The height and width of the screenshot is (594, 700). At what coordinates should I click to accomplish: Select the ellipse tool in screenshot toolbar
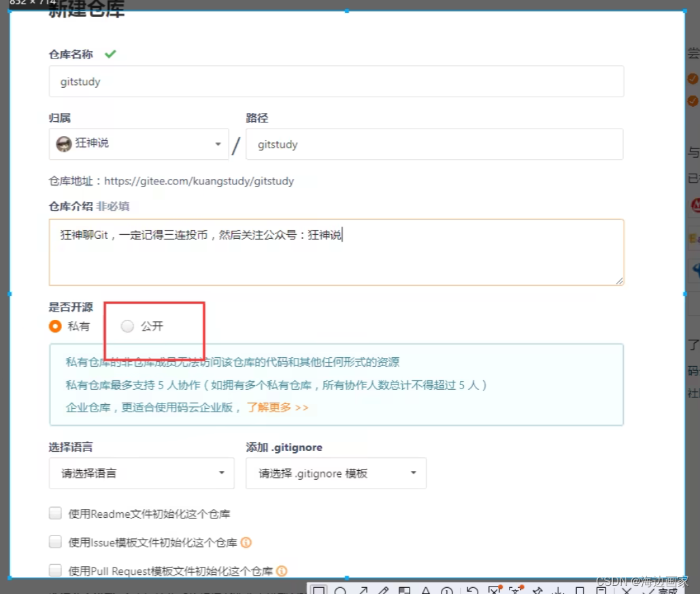point(340,591)
